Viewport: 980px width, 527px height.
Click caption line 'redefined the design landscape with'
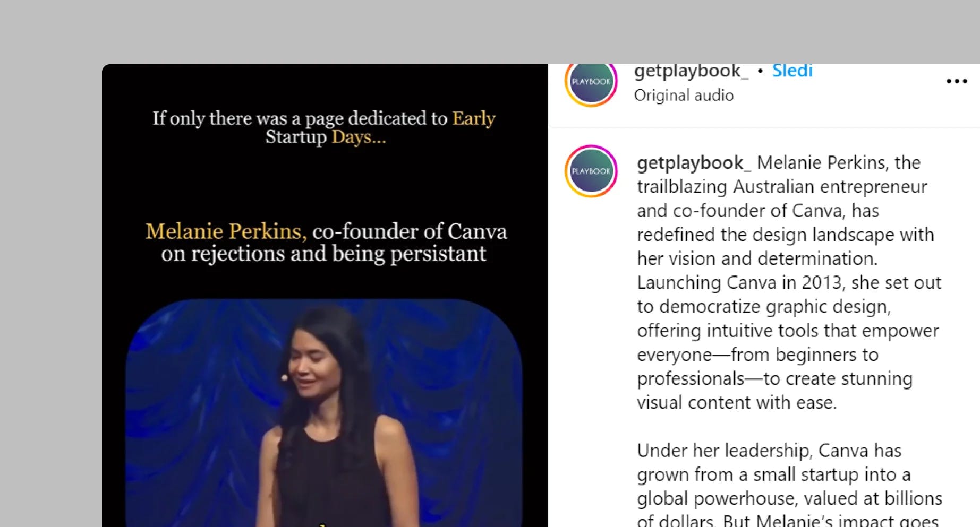tap(786, 235)
